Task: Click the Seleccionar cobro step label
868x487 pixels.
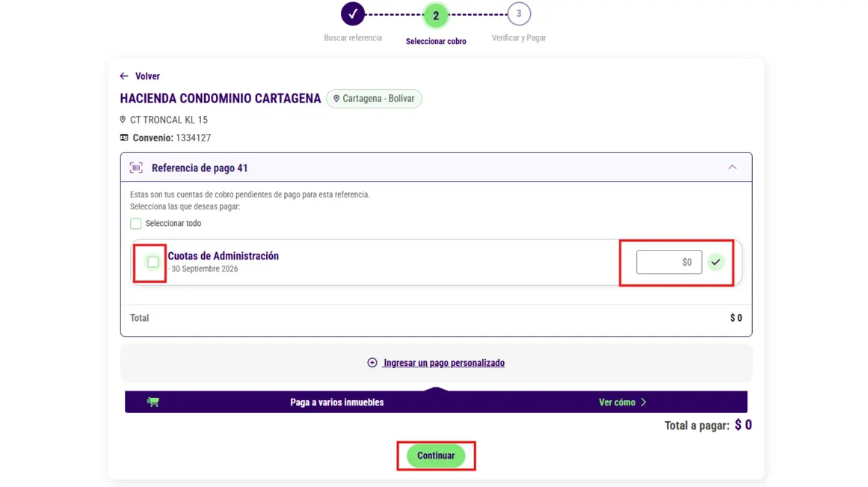Action: (436, 41)
